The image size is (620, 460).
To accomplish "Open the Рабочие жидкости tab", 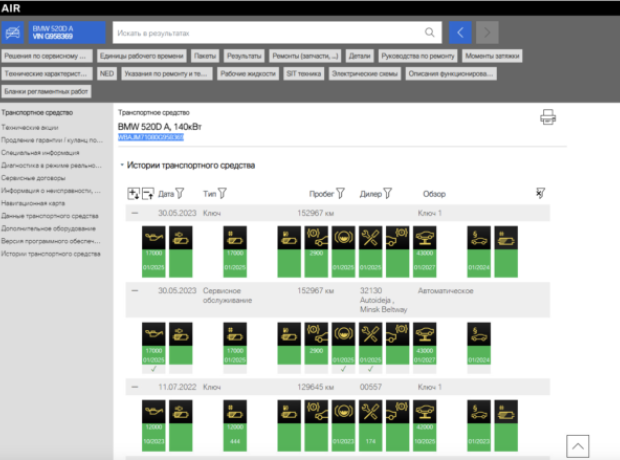I will 248,74.
